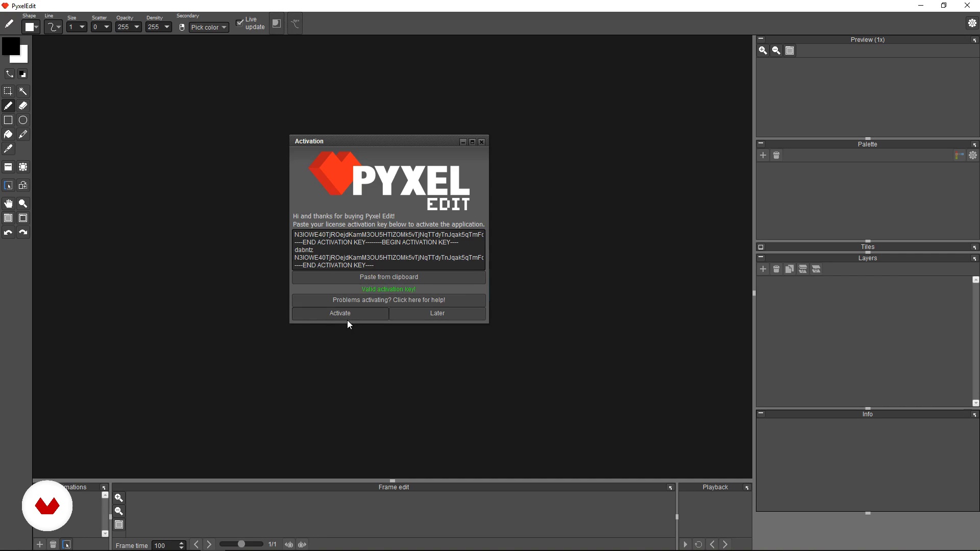Click the black primary color swatch
Screen dimensions: 980x551
pyautogui.click(x=10, y=46)
